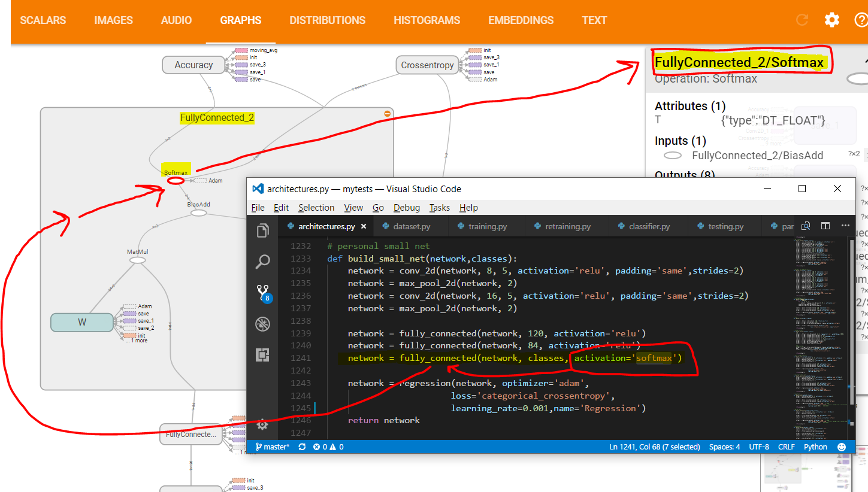This screenshot has height=492, width=868.
Task: Switch to the training.py editor tab
Action: click(486, 227)
